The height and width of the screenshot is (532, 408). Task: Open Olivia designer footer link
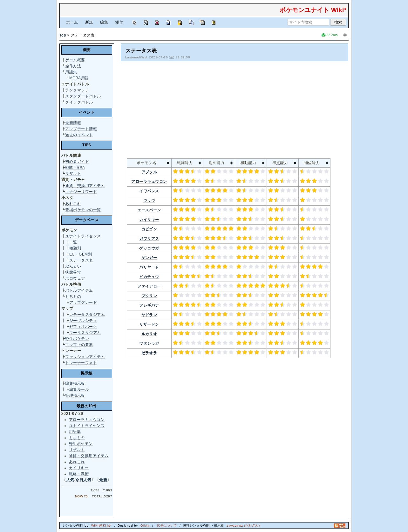tap(145, 526)
